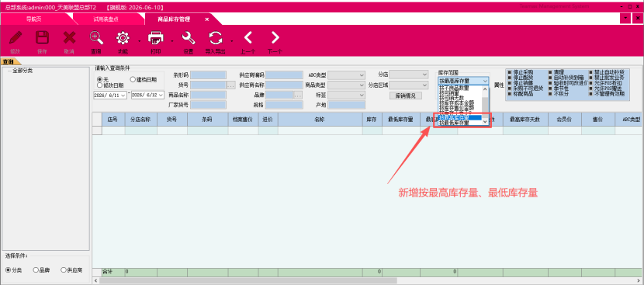Select the 商品库存管理 tab
The height and width of the screenshot is (285, 644).
(174, 19)
